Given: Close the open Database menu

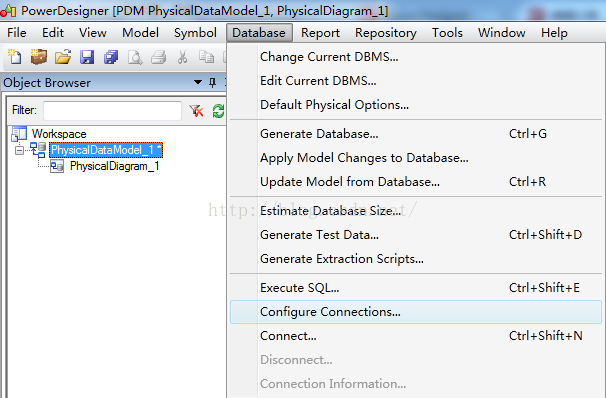Looking at the screenshot, I should coord(259,33).
